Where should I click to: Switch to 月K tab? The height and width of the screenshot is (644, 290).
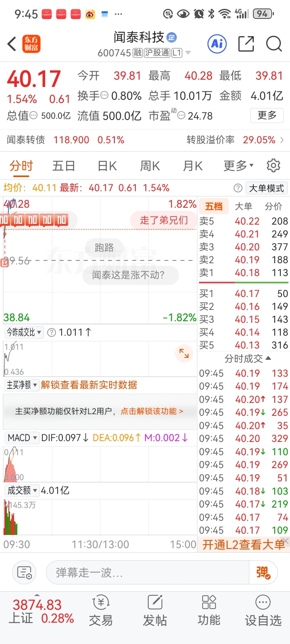click(x=193, y=165)
